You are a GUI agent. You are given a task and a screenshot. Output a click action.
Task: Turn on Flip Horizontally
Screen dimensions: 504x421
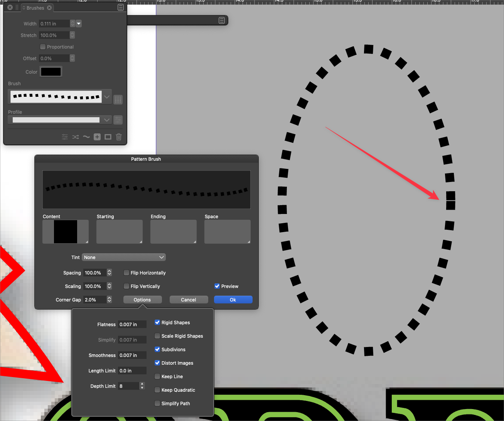pos(126,273)
